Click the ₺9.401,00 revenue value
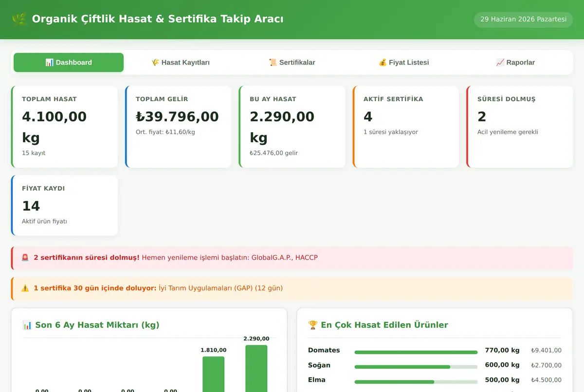The width and height of the screenshot is (584, 392). (546, 350)
